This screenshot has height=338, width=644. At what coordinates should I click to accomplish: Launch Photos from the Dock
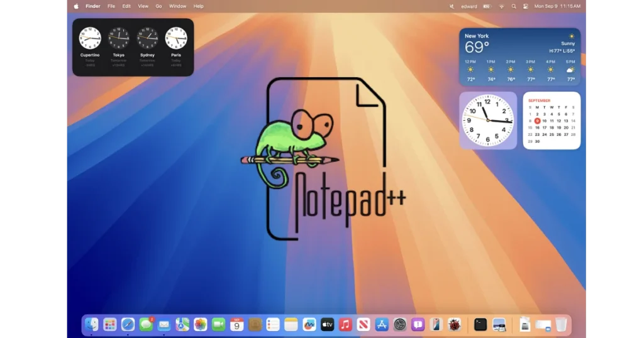201,325
